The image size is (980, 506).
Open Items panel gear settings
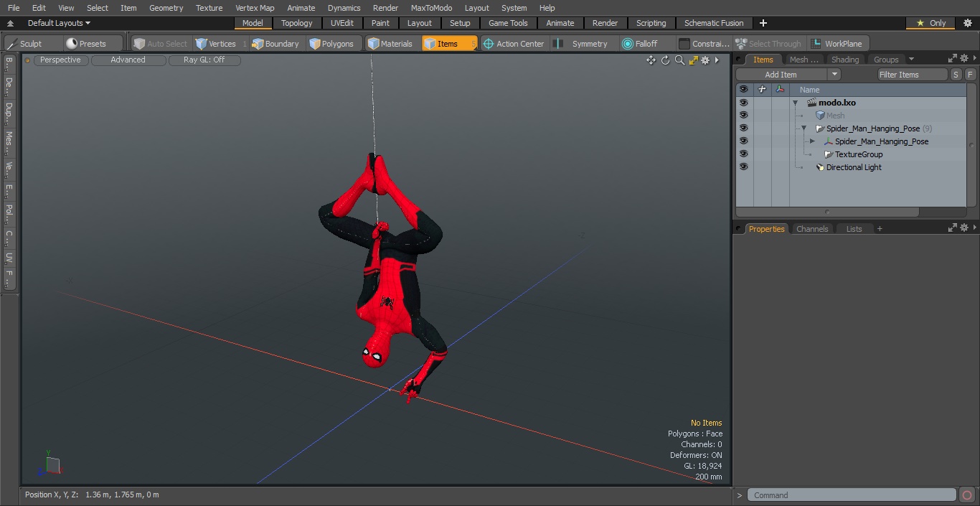tap(964, 58)
